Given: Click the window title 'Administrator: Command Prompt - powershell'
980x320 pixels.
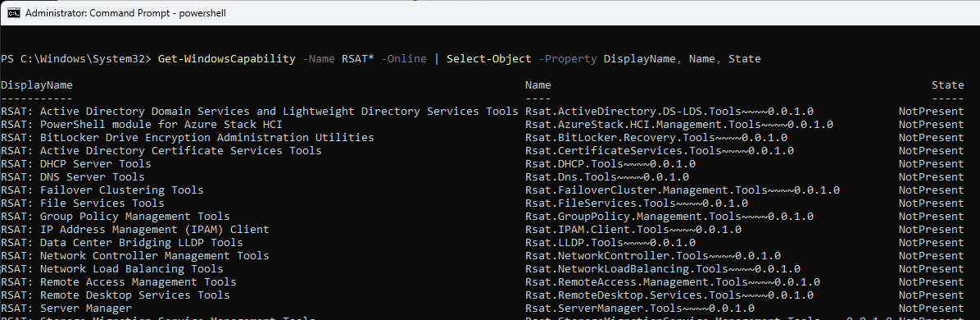Looking at the screenshot, I should 125,12.
